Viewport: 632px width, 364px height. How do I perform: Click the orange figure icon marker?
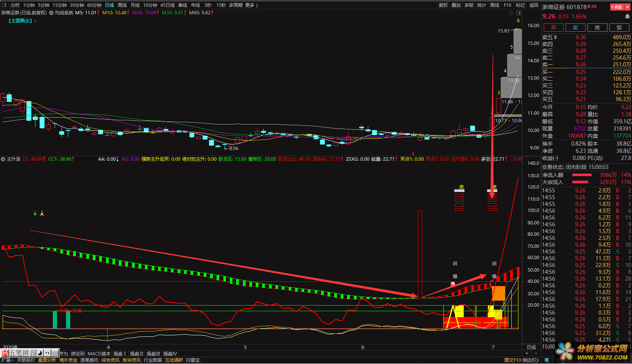[42, 213]
